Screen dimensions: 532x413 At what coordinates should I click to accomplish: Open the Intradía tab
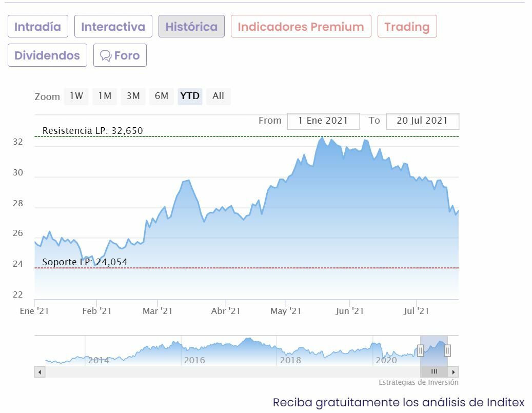point(37,27)
